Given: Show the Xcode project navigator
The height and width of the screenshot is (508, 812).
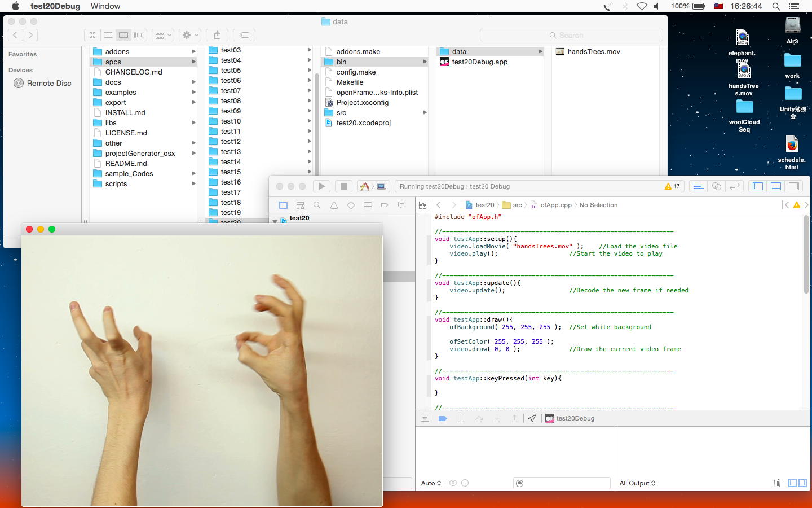Looking at the screenshot, I should coord(283,205).
